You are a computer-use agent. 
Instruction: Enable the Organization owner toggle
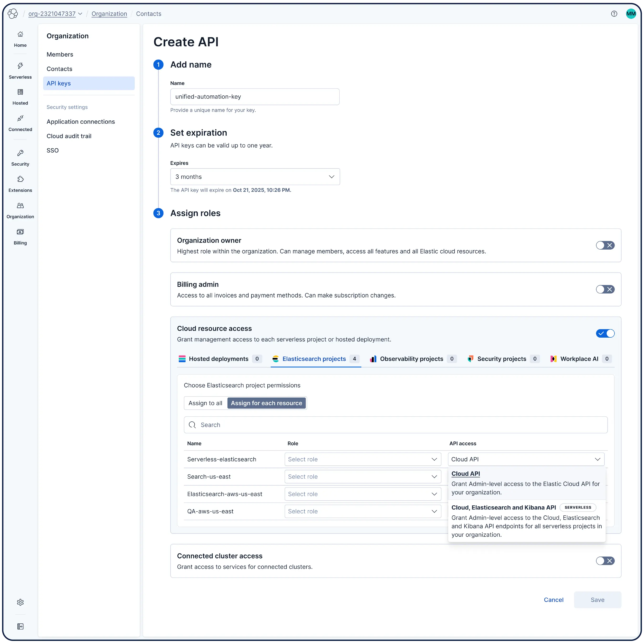point(605,246)
